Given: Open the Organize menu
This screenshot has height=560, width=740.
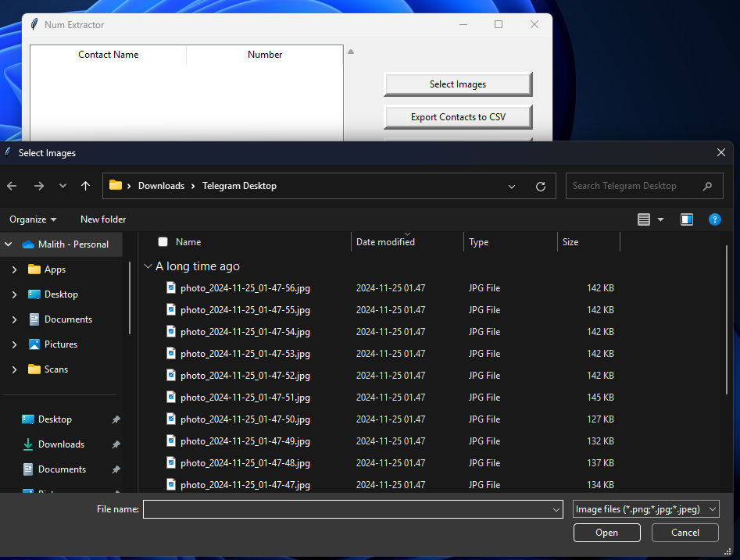Looking at the screenshot, I should pyautogui.click(x=33, y=219).
